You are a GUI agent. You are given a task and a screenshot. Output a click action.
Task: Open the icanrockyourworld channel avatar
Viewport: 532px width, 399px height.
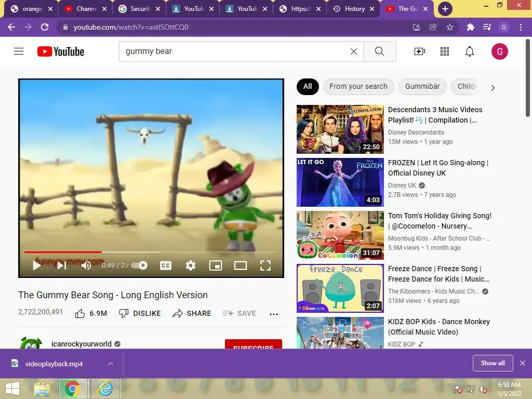coord(31,343)
